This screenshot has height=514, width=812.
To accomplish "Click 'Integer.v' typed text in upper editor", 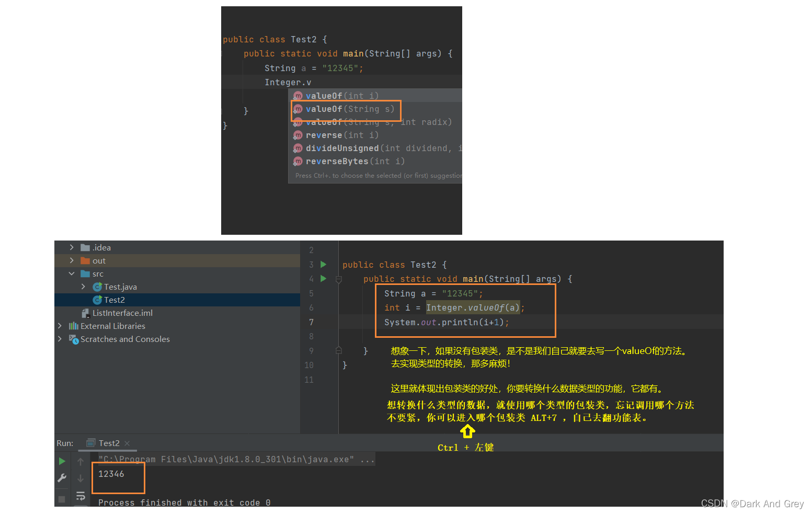I will tap(288, 82).
